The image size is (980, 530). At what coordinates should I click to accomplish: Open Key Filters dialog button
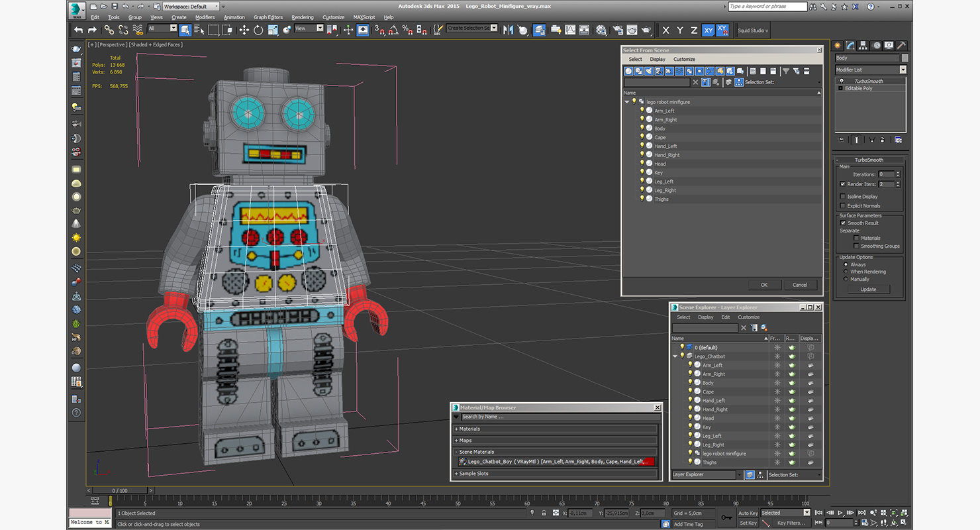[x=791, y=523]
